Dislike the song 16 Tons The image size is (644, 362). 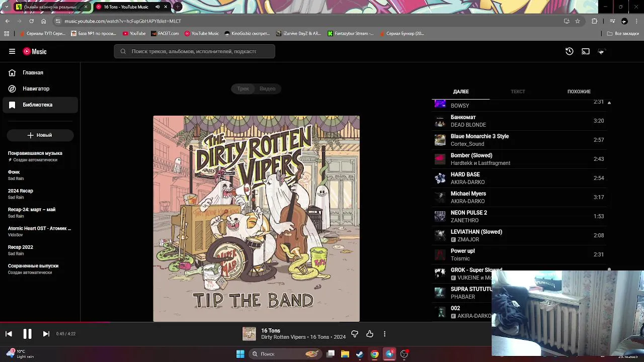click(355, 334)
